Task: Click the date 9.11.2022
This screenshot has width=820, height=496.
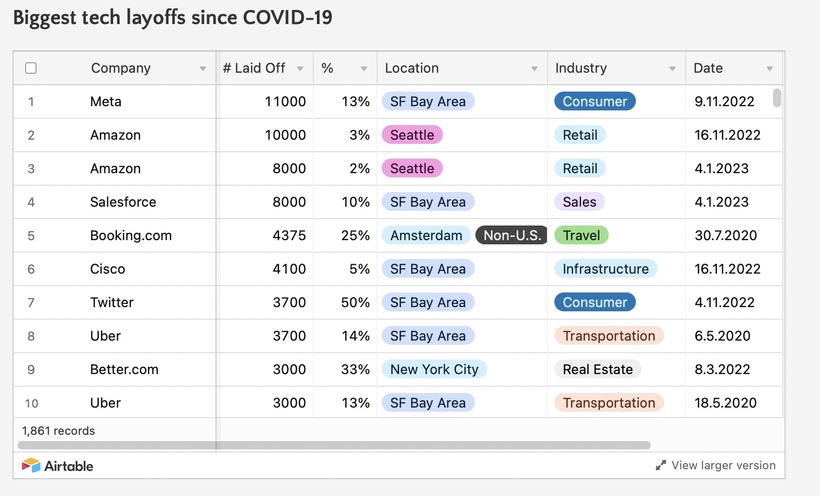Action: pyautogui.click(x=724, y=102)
